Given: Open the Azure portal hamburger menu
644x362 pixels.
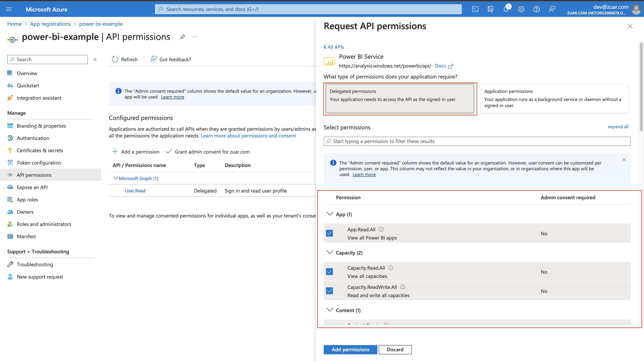Looking at the screenshot, I should click(x=9, y=9).
